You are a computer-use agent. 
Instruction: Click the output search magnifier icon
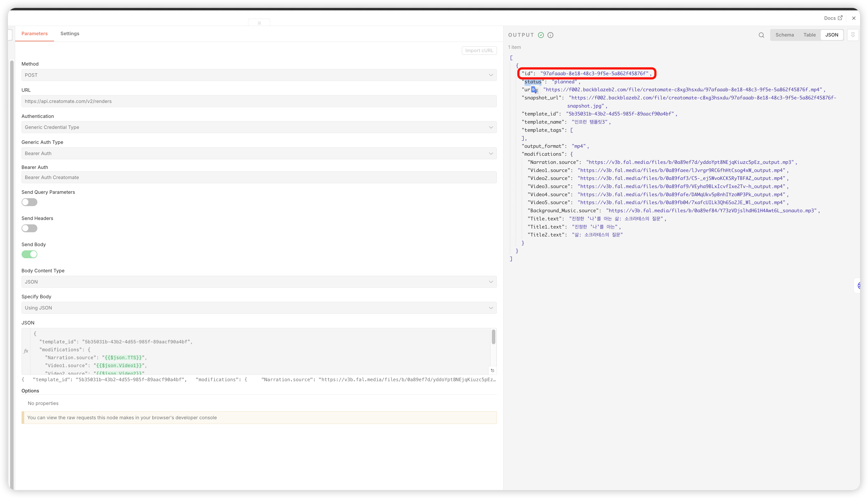(761, 35)
